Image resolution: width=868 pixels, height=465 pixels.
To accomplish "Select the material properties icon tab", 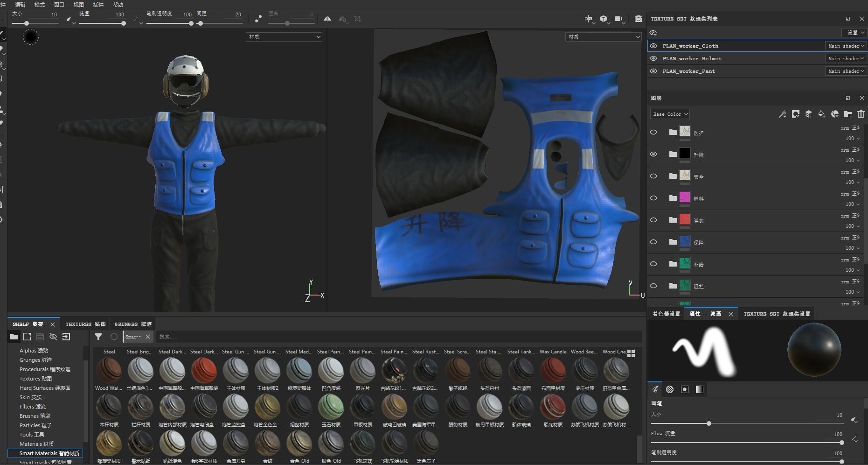I will (x=700, y=389).
